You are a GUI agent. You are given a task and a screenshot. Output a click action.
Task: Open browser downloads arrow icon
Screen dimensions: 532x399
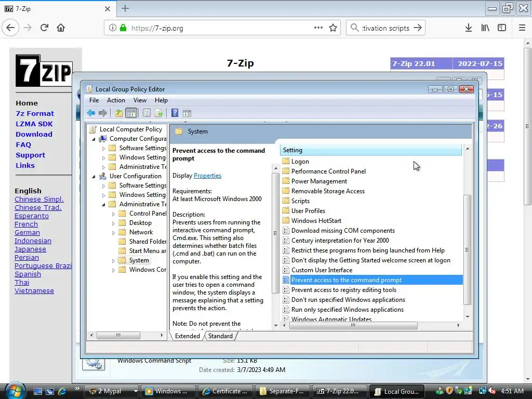click(x=469, y=28)
